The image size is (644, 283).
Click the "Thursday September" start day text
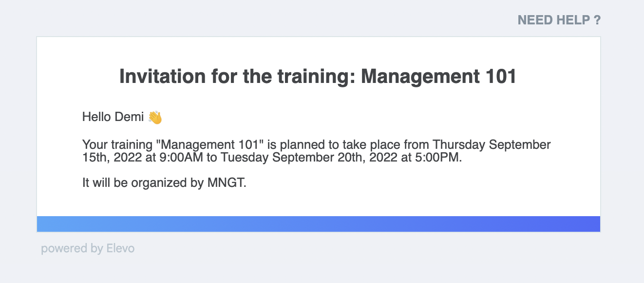492,145
